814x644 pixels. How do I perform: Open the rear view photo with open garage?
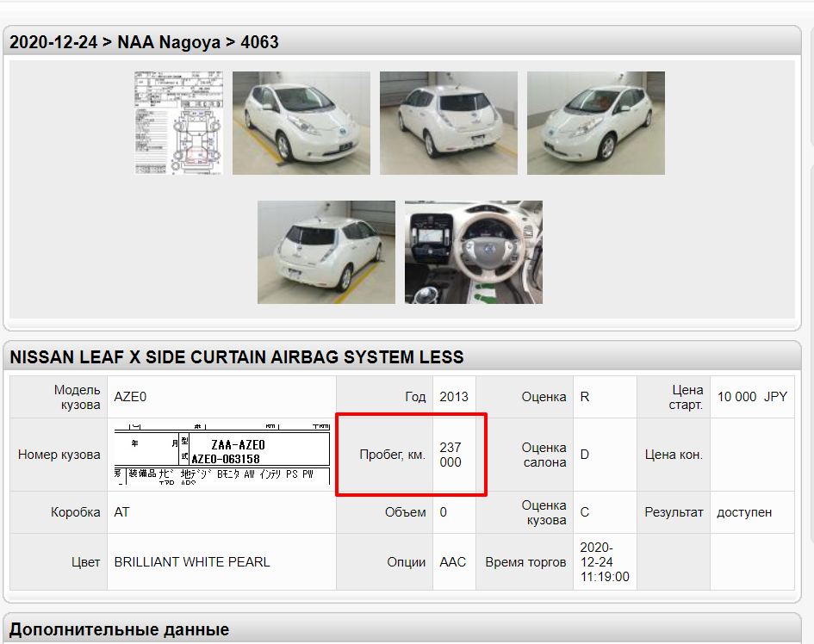coord(449,123)
